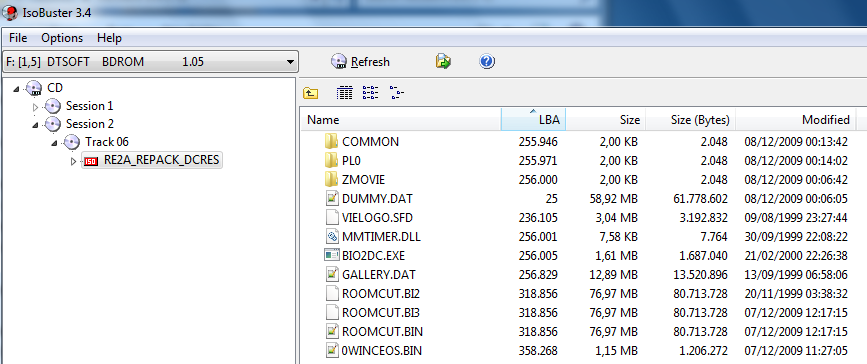Click the extract/export green arrow toolbar icon
Image resolution: width=867 pixels, height=364 pixels.
[x=443, y=61]
